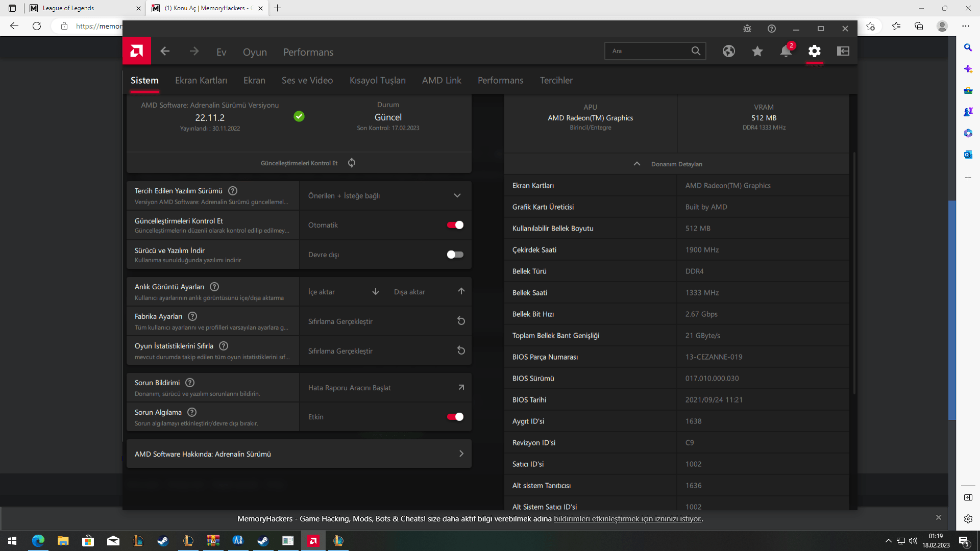The height and width of the screenshot is (551, 980).
Task: Expand AMD Software Hakkında: Adrenalin Sürümü
Action: pos(299,454)
